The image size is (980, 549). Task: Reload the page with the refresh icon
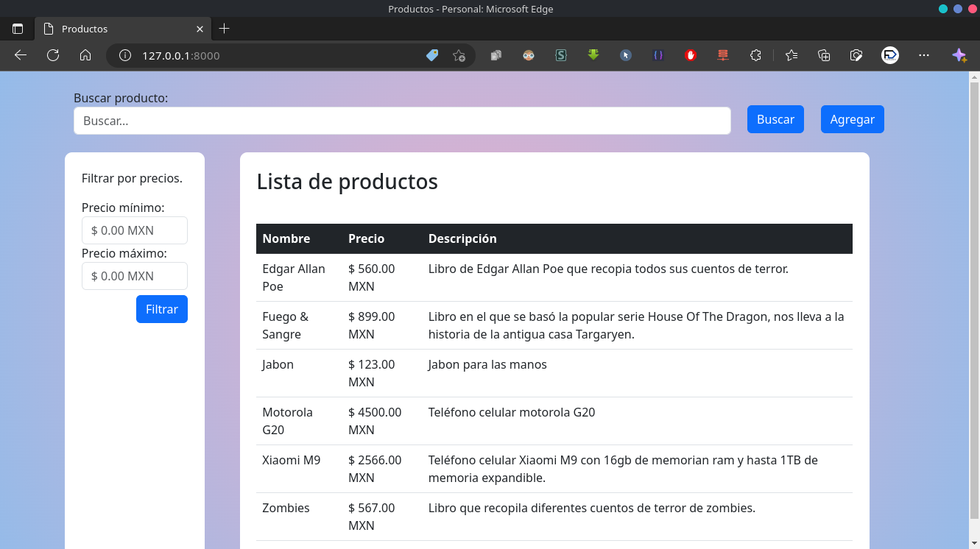(53, 55)
